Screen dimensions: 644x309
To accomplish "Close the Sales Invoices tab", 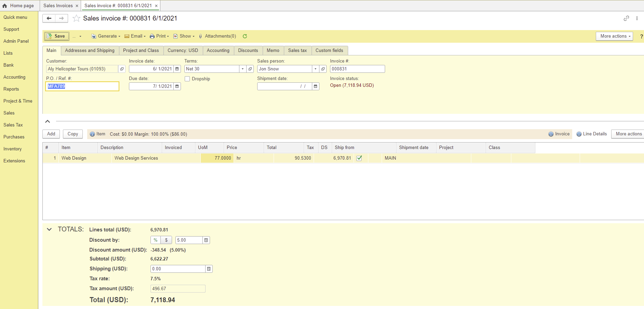I will click(x=77, y=6).
